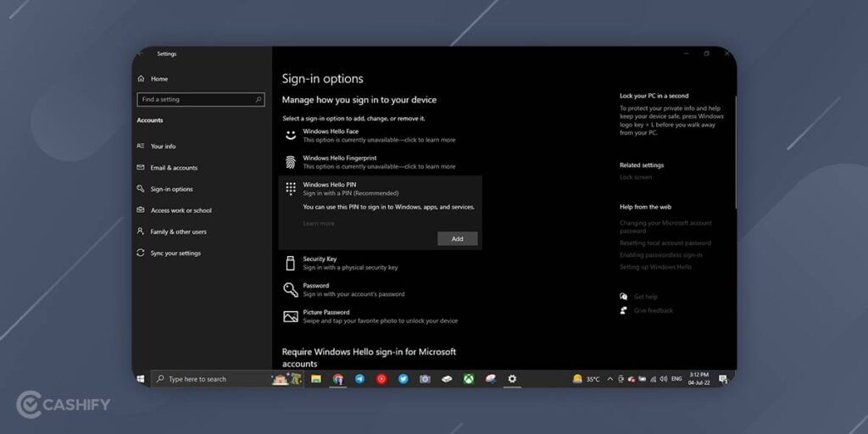Open Enabling passwordless sign-in link
The image size is (868, 434).
(660, 255)
